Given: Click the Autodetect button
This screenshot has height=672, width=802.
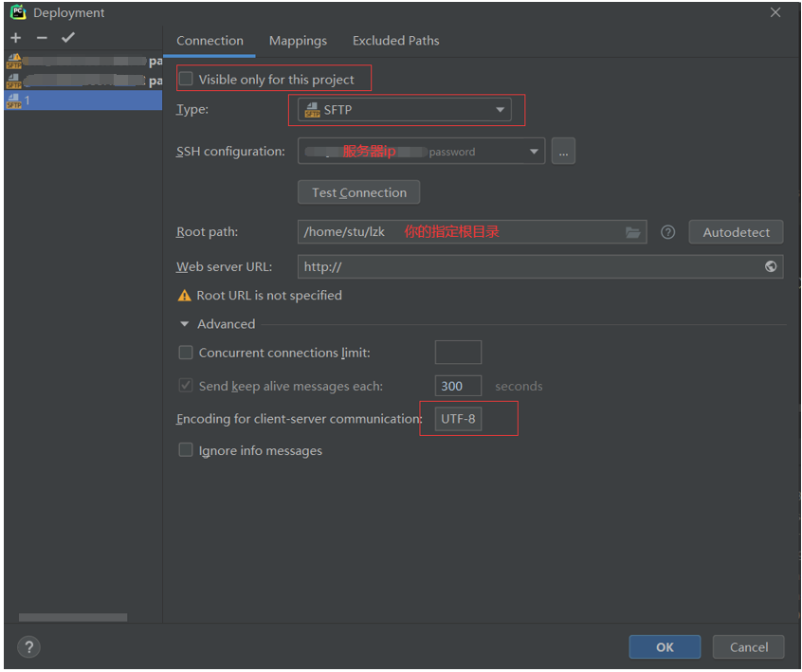Looking at the screenshot, I should pos(736,231).
